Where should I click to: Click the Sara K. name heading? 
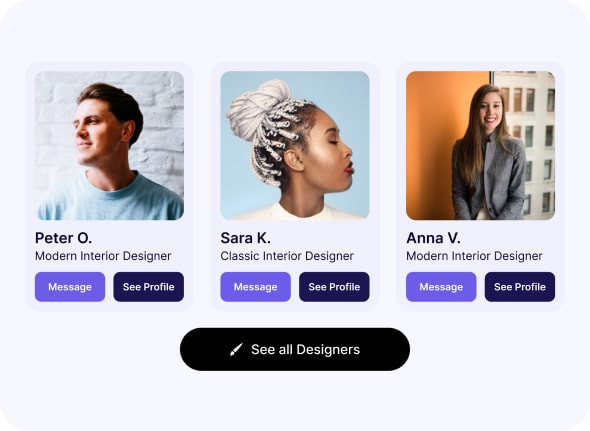pos(246,238)
